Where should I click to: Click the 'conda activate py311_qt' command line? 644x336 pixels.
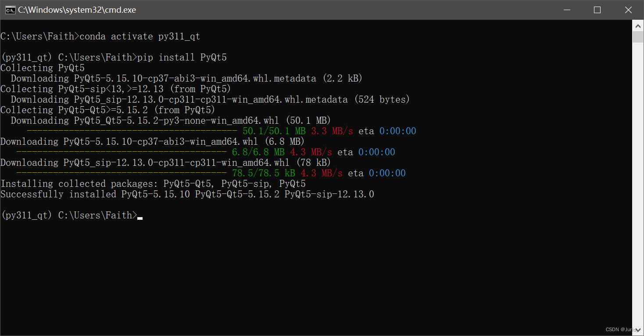(x=100, y=36)
